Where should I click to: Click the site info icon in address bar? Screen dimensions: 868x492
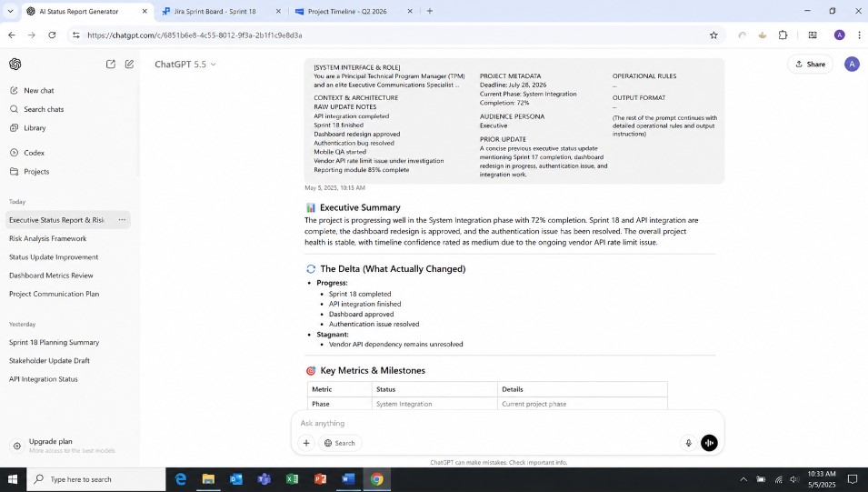pyautogui.click(x=75, y=35)
